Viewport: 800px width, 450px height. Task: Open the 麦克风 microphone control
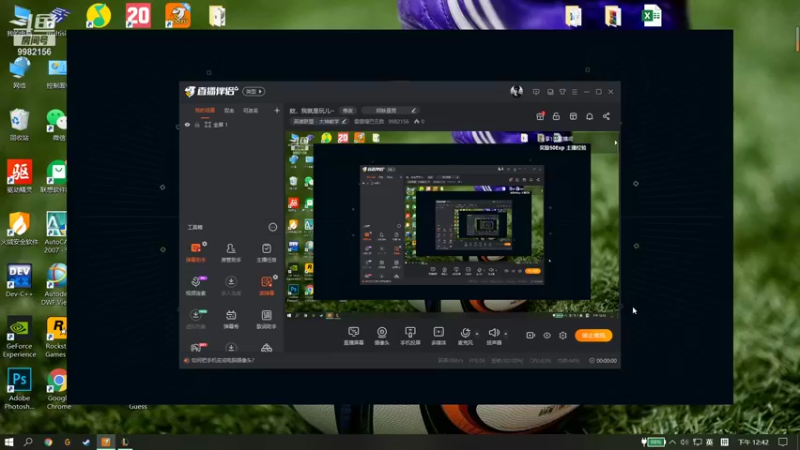point(465,336)
